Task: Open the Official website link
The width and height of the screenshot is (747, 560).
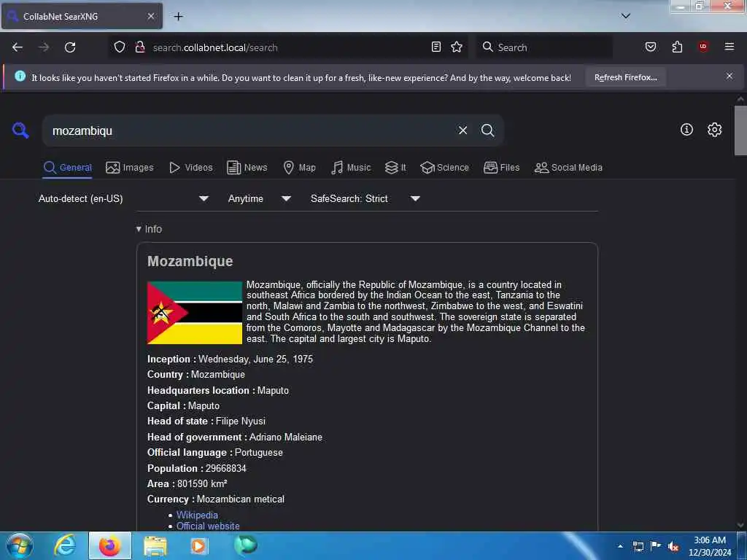Action: [x=208, y=526]
